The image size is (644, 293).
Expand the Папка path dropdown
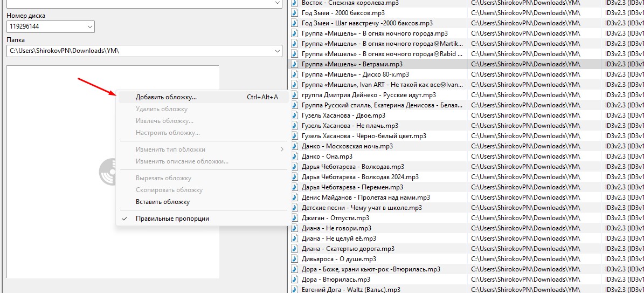pyautogui.click(x=278, y=51)
